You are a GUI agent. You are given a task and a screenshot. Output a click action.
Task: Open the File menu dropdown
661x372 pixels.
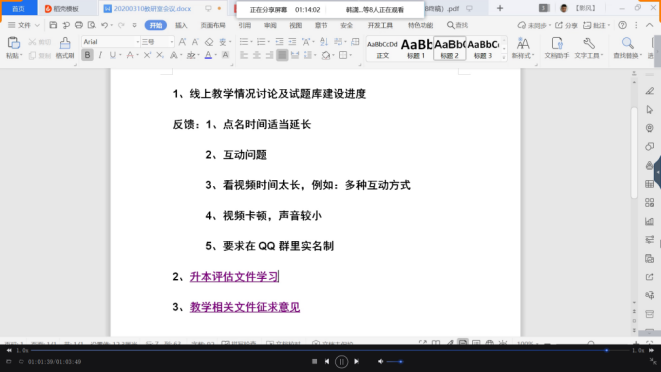coord(24,25)
